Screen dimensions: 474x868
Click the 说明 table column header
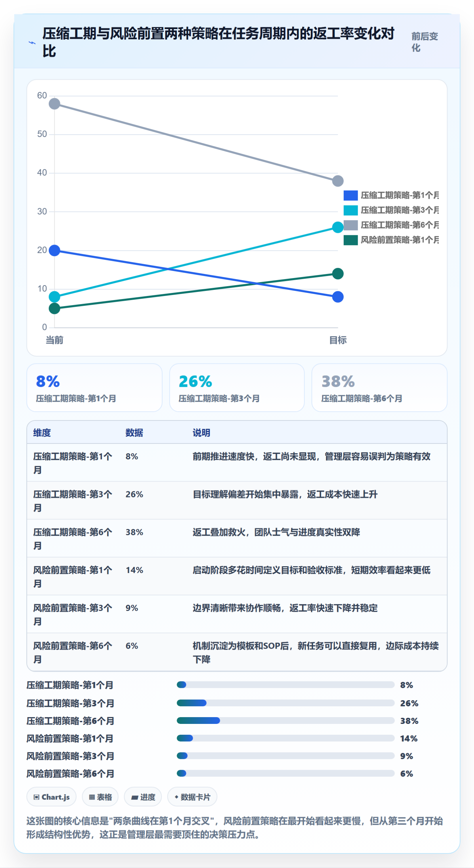(202, 433)
